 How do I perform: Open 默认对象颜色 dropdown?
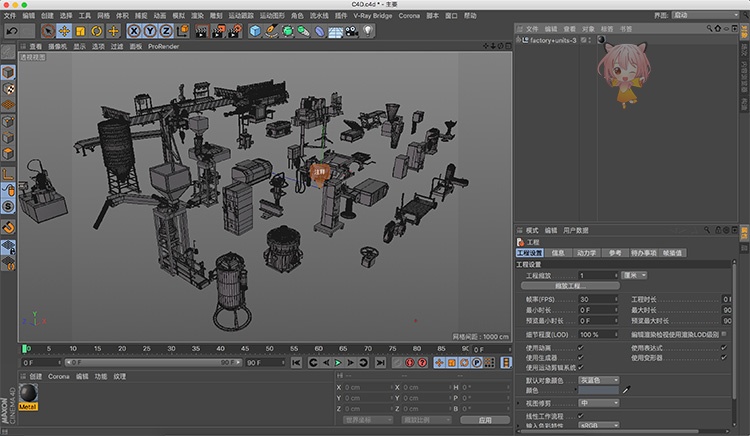tap(598, 381)
